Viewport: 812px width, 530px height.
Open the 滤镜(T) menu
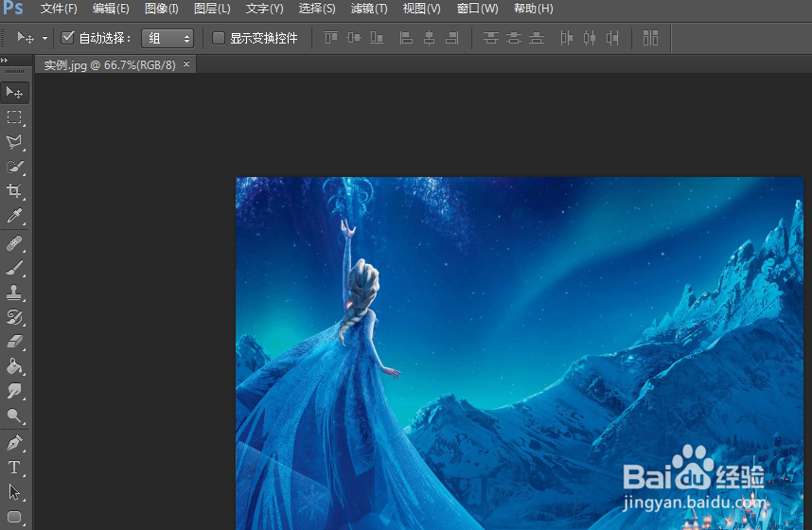[369, 9]
